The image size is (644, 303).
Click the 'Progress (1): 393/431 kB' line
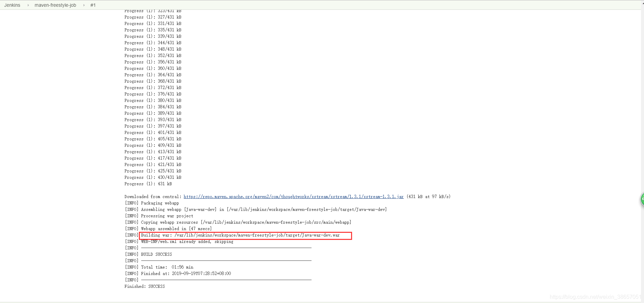point(153,120)
